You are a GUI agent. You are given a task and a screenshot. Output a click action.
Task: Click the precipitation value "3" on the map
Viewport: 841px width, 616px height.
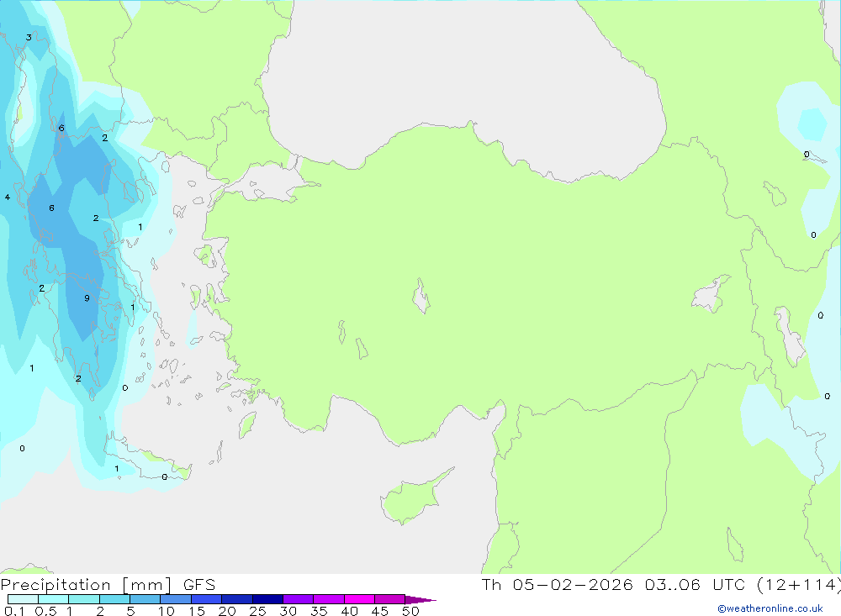pos(29,38)
